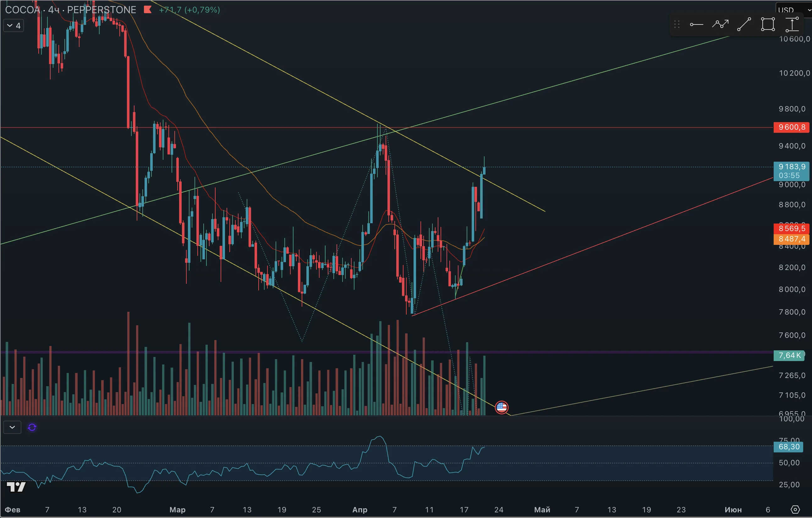Select the rectangle drawing tool
The image size is (812, 518).
click(768, 24)
